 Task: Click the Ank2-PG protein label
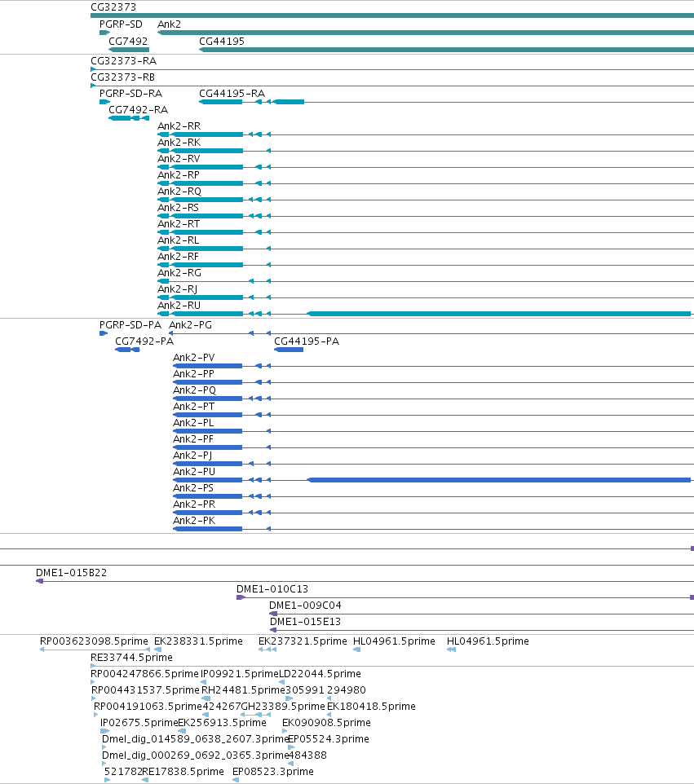pos(190,325)
